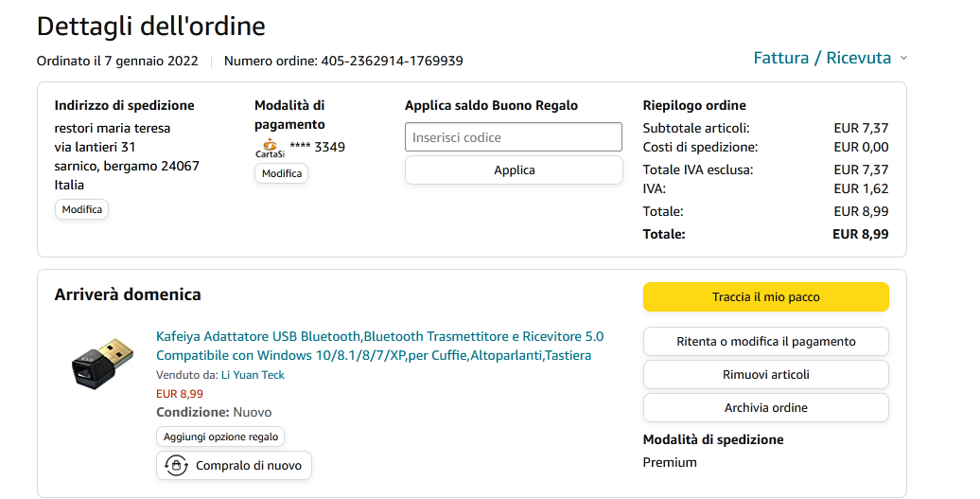Visit seller Li Yuan Teck's page
980x499 pixels.
click(253, 375)
